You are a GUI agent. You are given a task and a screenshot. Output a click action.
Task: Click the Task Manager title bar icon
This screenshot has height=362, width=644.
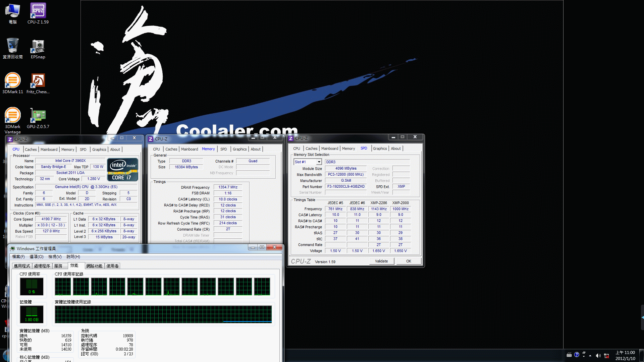point(12,248)
